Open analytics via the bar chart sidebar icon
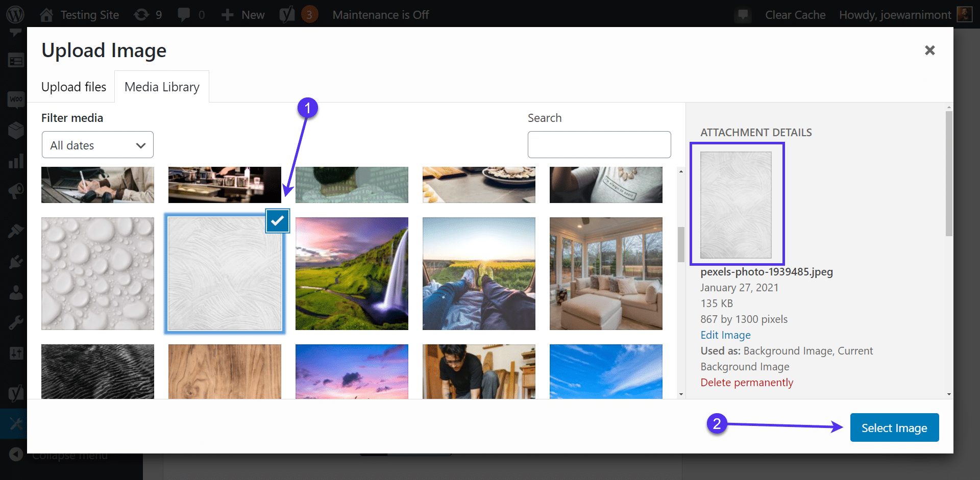The image size is (980, 480). click(x=15, y=161)
